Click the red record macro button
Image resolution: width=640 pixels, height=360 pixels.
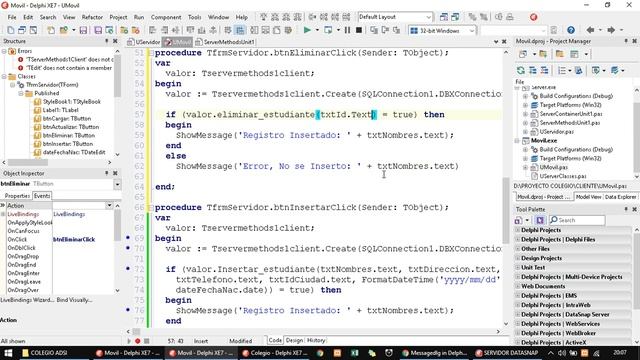[138, 341]
